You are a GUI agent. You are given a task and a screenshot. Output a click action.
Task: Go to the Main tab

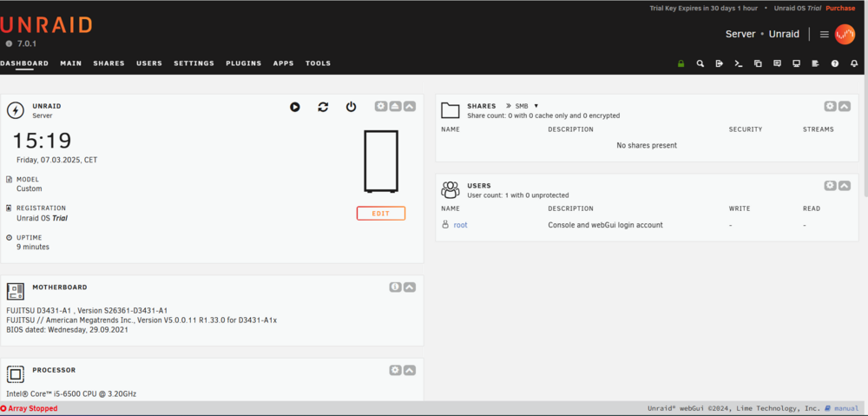click(x=71, y=63)
